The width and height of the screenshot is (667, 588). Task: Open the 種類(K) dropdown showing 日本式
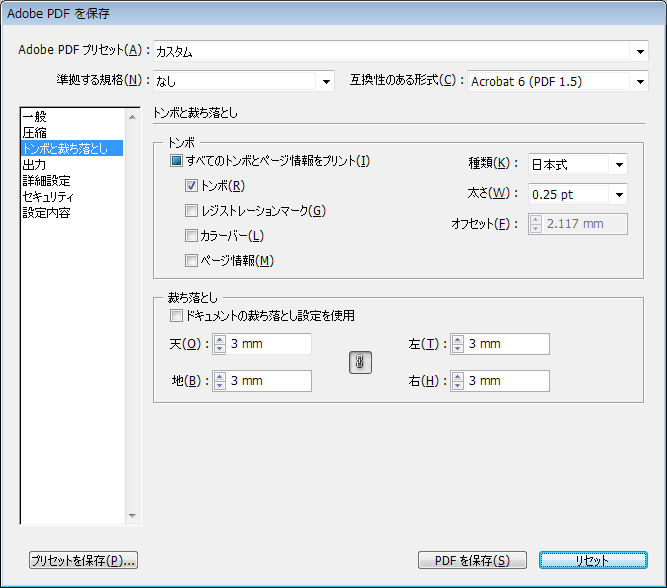578,164
